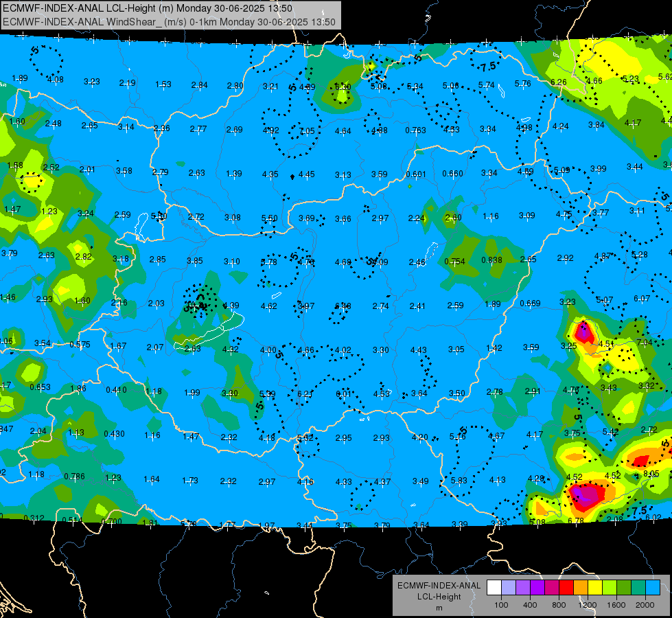Click the grid value 4.08
Image resolution: width=672 pixels, height=618 pixels.
pyautogui.click(x=56, y=80)
